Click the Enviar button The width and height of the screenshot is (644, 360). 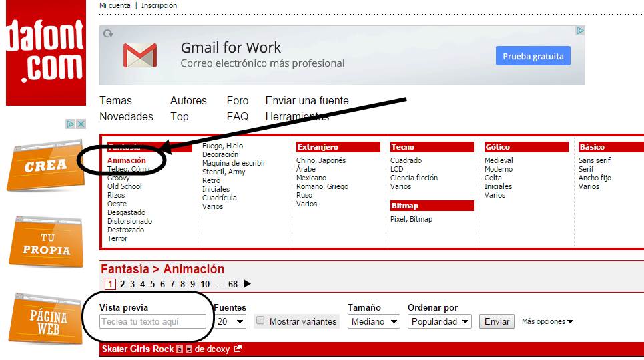click(497, 321)
